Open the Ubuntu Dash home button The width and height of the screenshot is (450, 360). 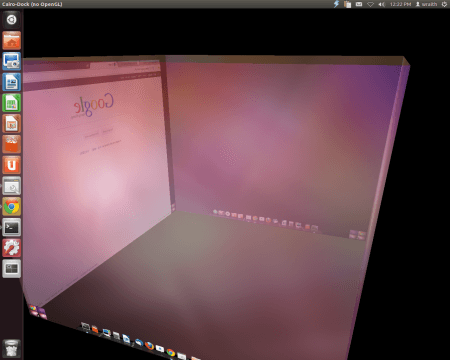tap(12, 20)
